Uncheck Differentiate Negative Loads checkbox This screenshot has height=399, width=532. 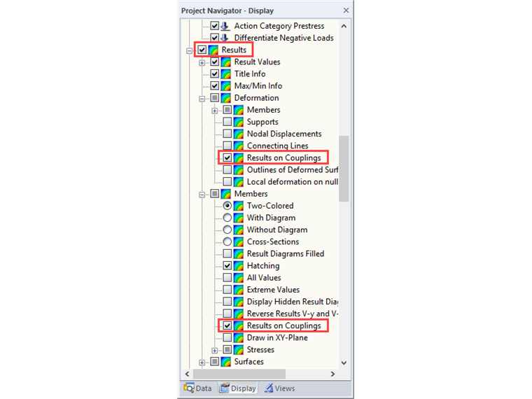(215, 38)
